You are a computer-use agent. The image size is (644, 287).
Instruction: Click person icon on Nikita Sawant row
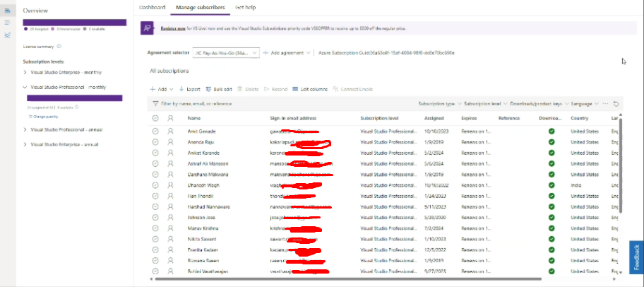[x=170, y=239]
